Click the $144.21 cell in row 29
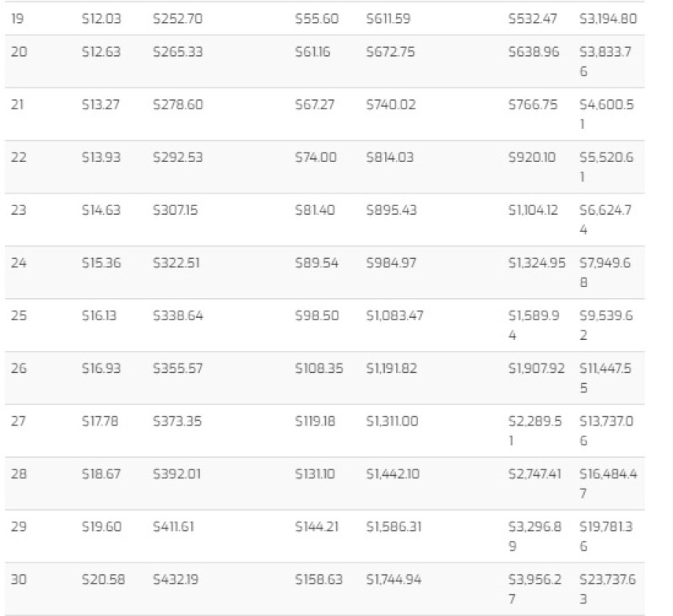This screenshot has width=673, height=616. coord(316,527)
